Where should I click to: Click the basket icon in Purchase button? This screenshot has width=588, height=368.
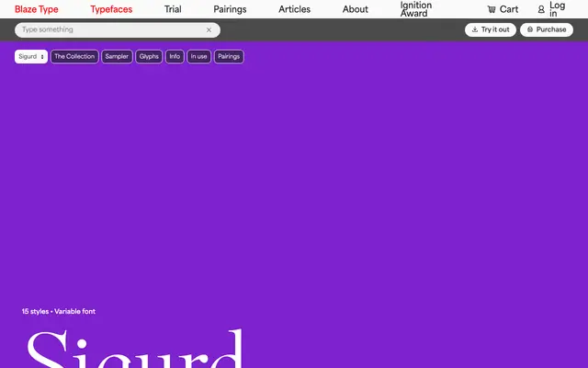(530, 29)
